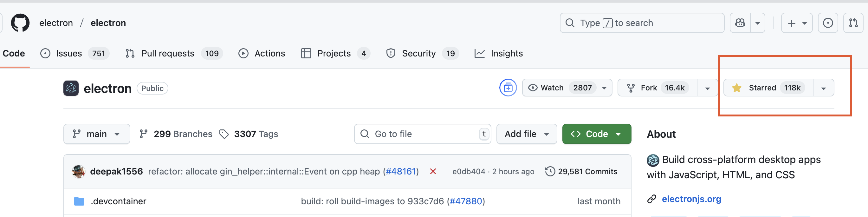Click the Pull requests count 109 badge

tap(212, 53)
